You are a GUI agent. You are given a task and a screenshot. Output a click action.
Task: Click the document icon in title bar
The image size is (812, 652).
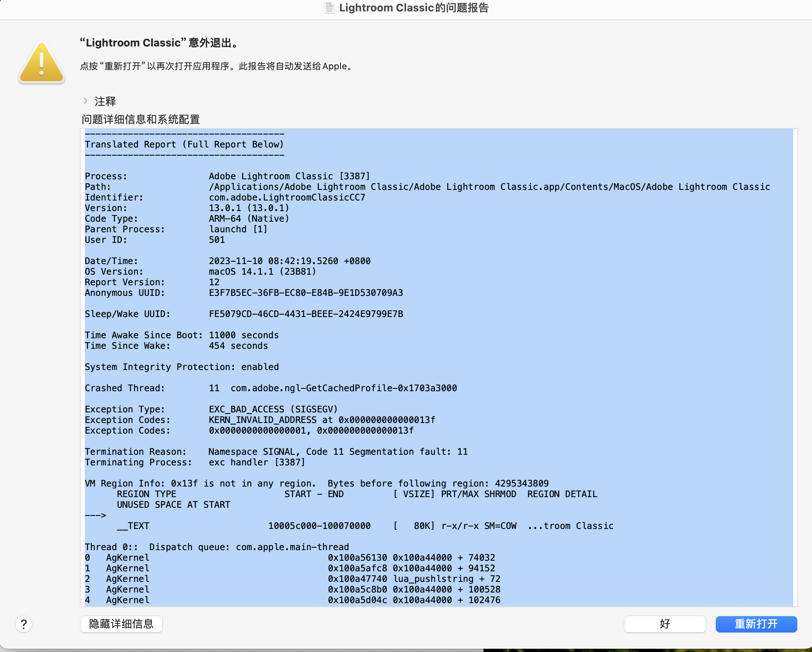(329, 8)
